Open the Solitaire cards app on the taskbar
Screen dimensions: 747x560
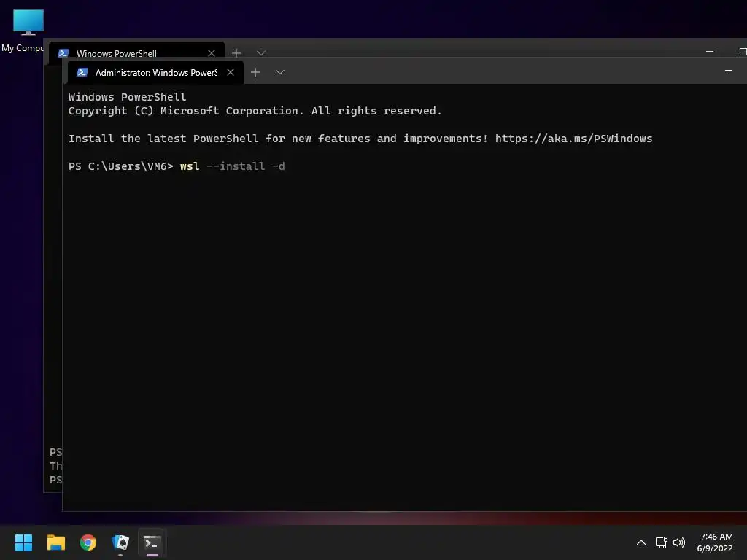120,542
